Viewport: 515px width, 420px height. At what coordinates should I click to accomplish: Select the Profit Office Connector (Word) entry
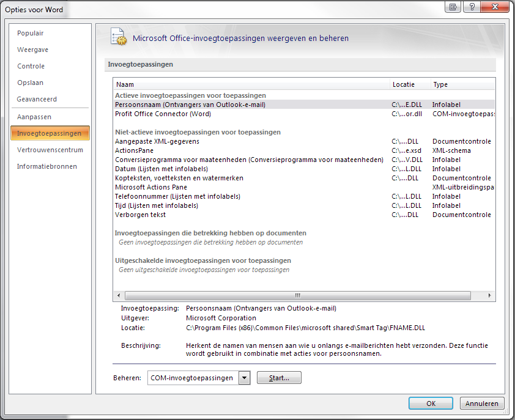(163, 114)
